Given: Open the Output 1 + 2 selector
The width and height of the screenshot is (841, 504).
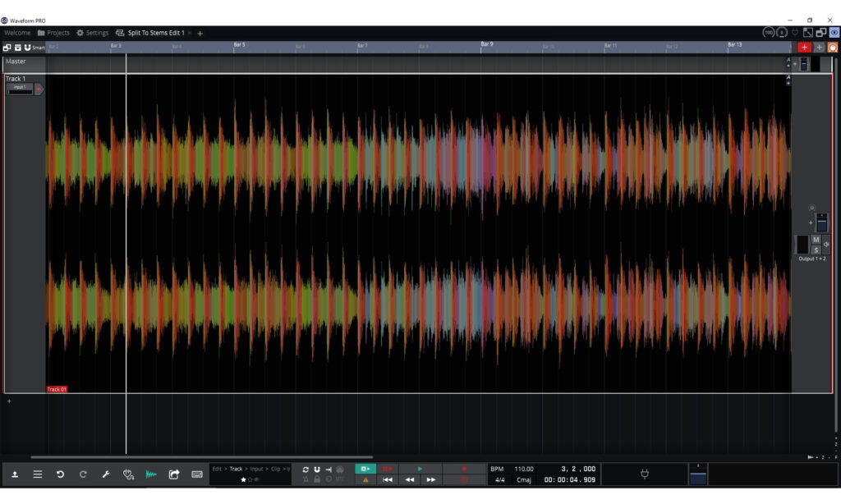Looking at the screenshot, I should pos(812,259).
